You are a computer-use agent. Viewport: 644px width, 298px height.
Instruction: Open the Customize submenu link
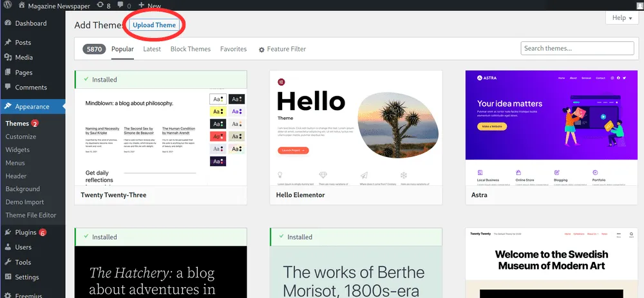[21, 136]
